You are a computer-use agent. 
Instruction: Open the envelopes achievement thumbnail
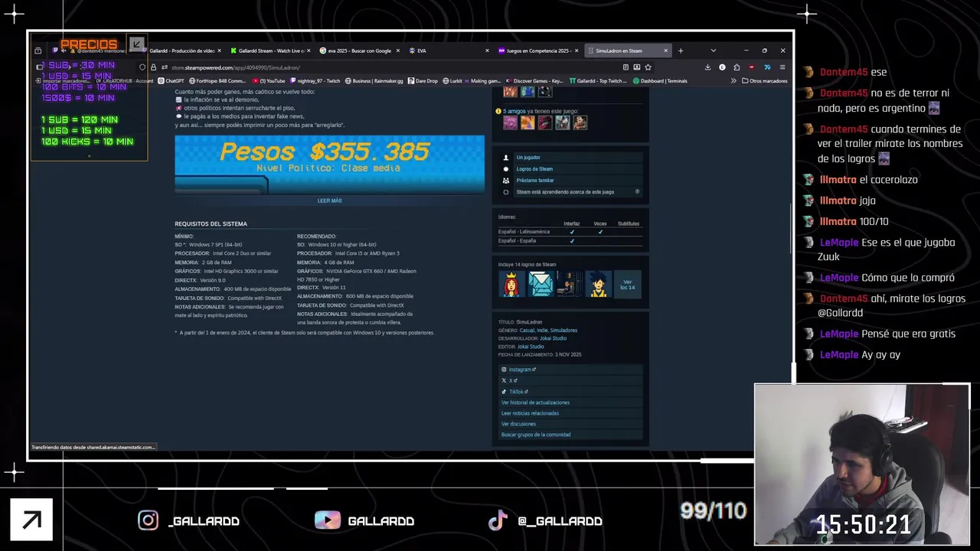540,284
